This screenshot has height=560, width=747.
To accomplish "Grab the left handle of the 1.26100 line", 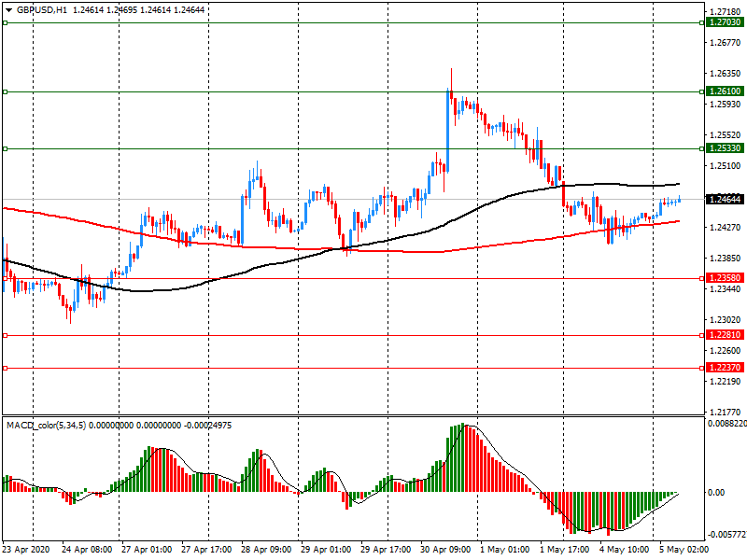I will point(6,91).
